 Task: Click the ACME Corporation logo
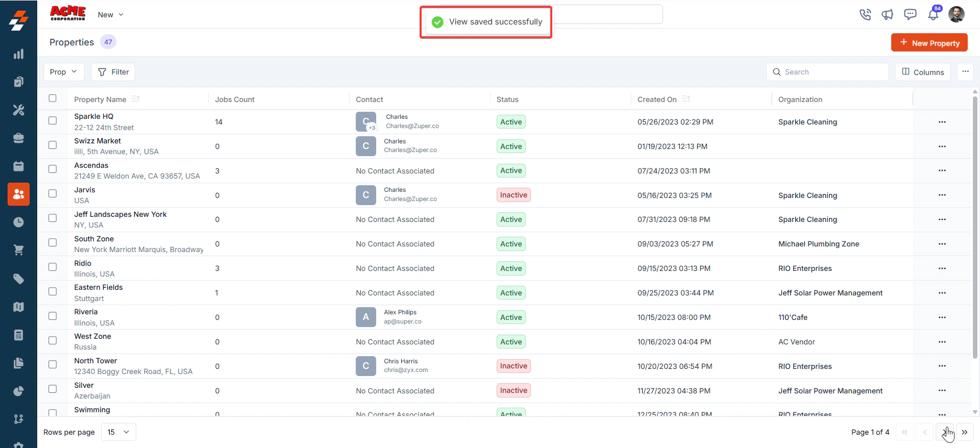(x=68, y=13)
